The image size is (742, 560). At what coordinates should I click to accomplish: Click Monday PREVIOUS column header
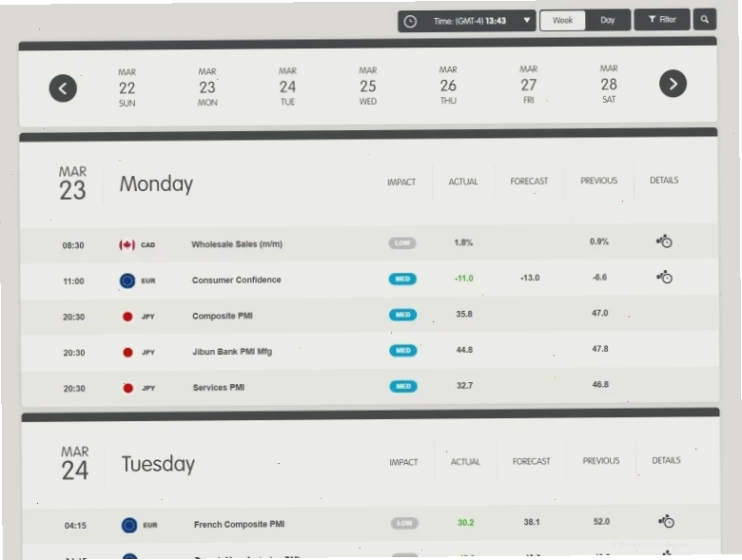point(598,181)
